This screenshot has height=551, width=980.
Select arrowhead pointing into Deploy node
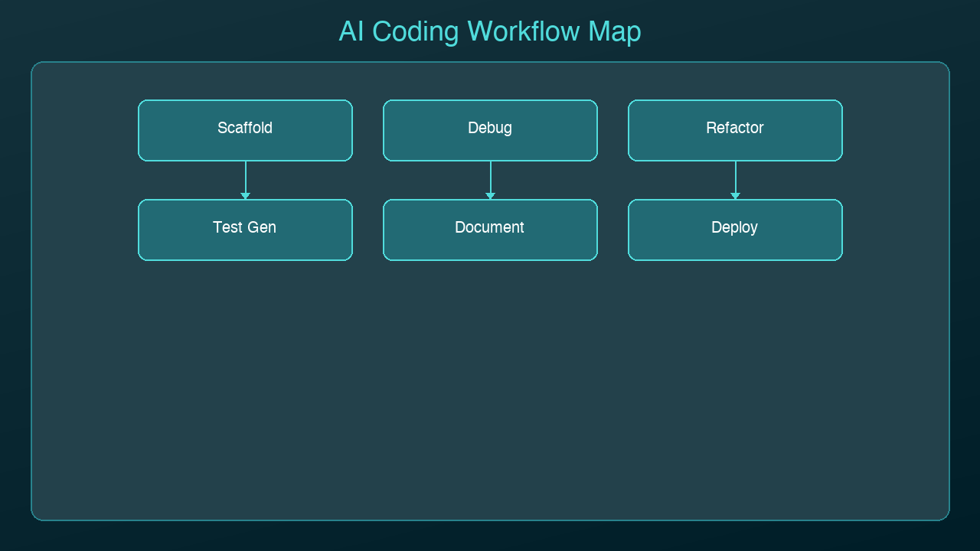(735, 196)
